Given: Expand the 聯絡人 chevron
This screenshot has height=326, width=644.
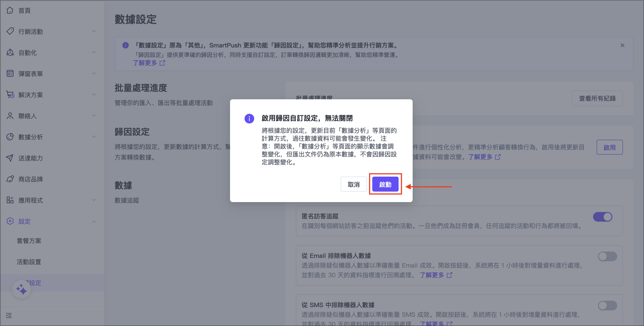Looking at the screenshot, I should tap(94, 116).
